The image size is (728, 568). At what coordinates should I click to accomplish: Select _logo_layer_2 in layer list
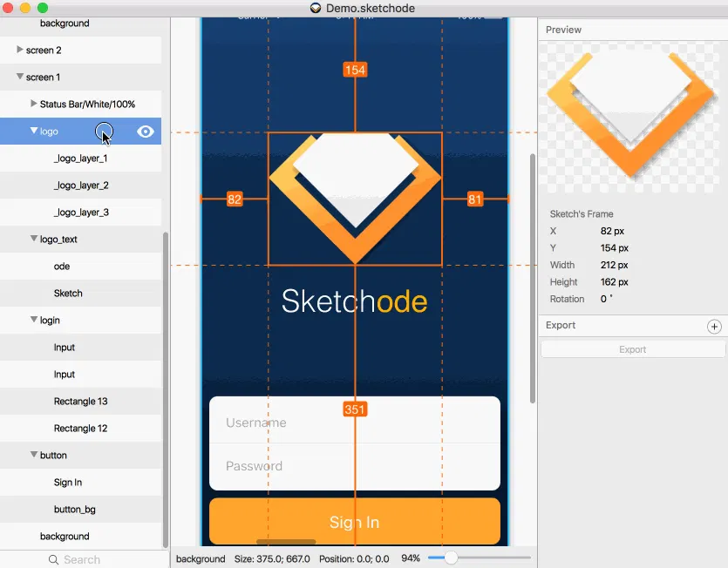81,186
